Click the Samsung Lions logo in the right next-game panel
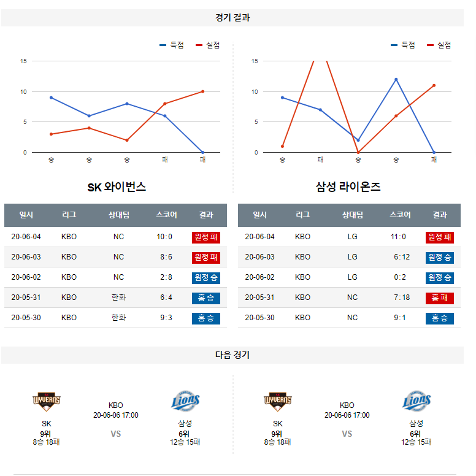476x476 pixels. pyautogui.click(x=416, y=401)
